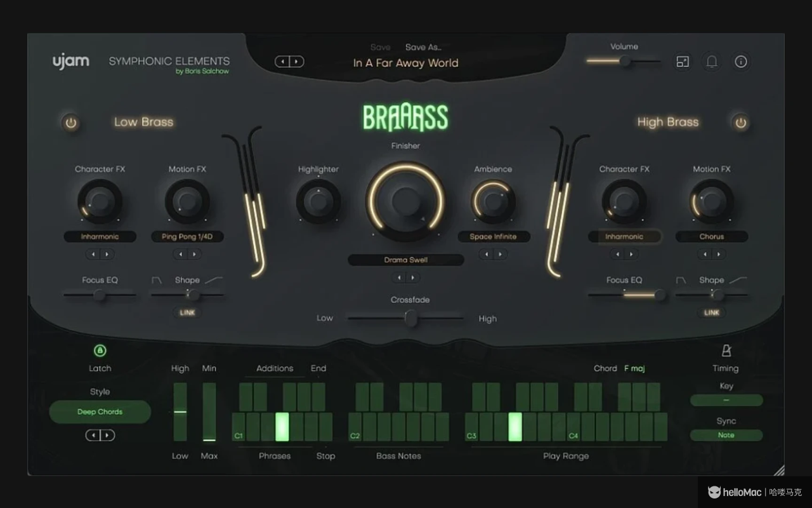Viewport: 812px width, 508px height.
Task: Adjust Low Brass Focus EQ slider
Action: click(100, 295)
